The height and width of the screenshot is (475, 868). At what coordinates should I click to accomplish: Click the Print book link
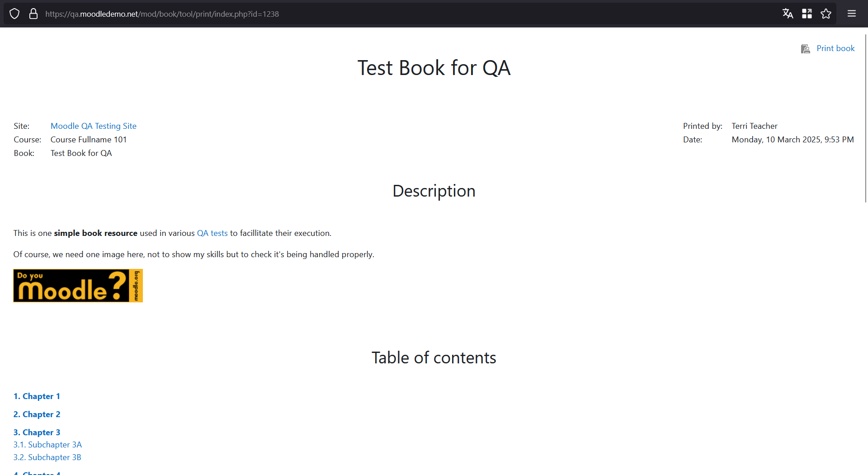[x=835, y=48]
